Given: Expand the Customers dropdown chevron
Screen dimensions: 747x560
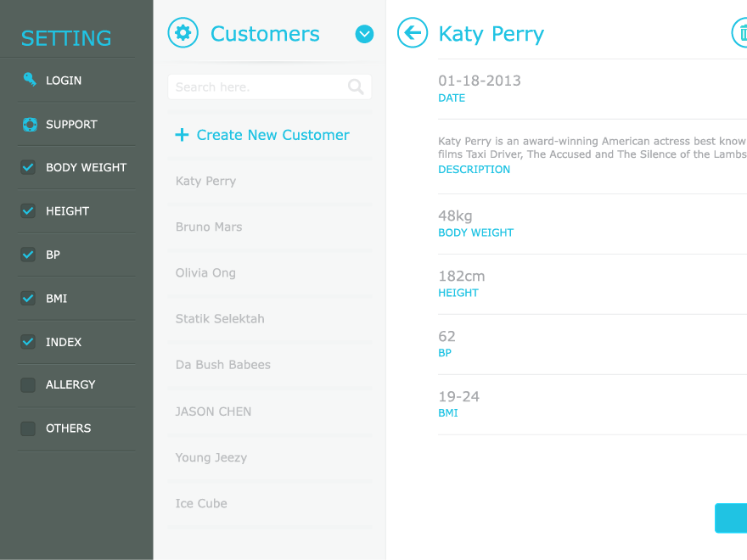Looking at the screenshot, I should click(x=364, y=34).
